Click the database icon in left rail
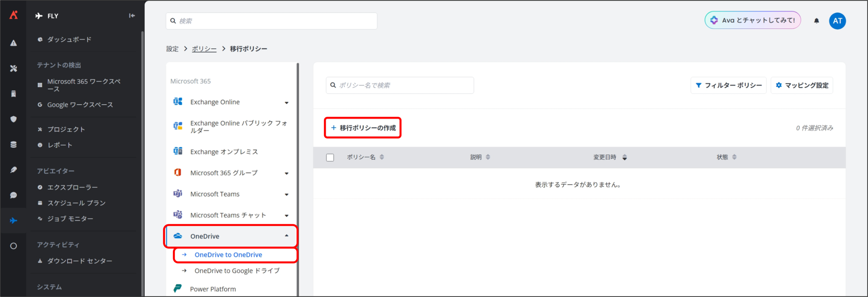 click(x=14, y=145)
